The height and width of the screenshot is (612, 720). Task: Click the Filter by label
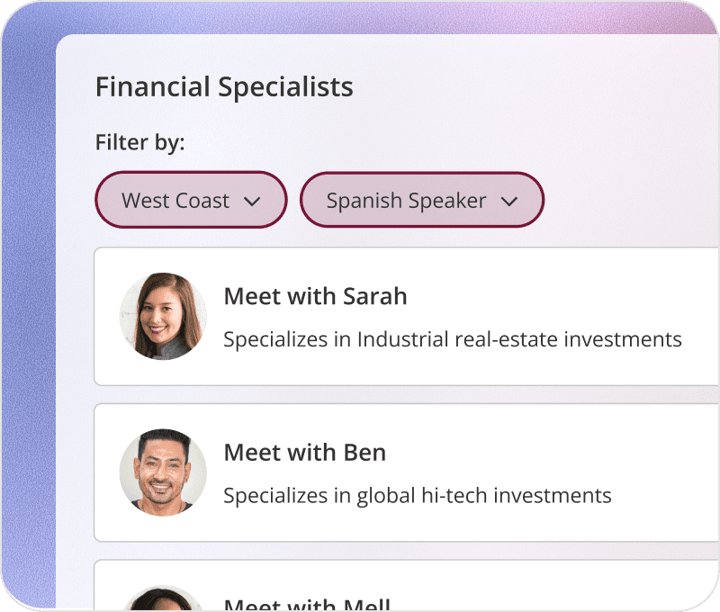pos(140,142)
